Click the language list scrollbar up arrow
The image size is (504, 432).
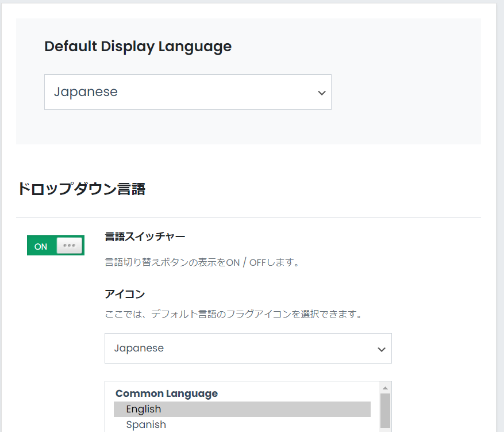click(x=386, y=388)
